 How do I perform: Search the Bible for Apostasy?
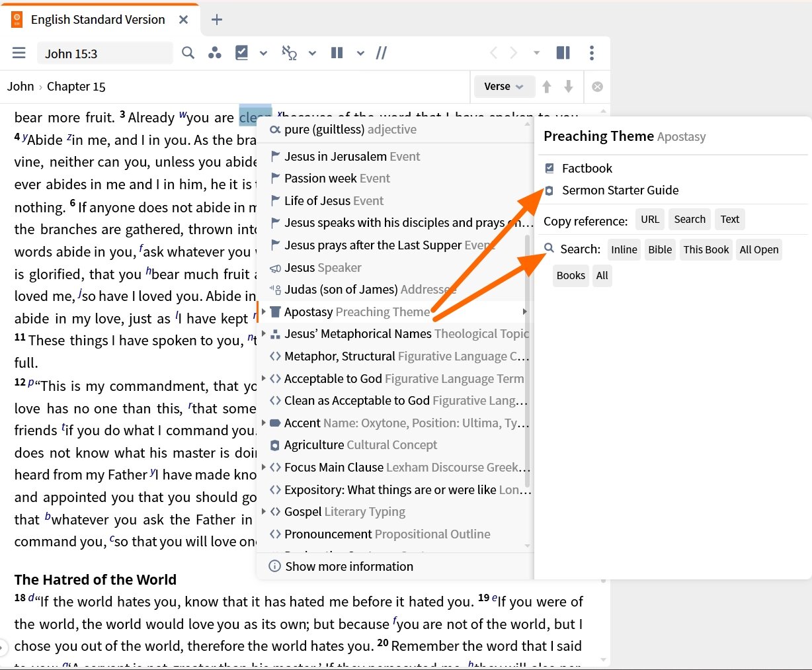(x=660, y=249)
